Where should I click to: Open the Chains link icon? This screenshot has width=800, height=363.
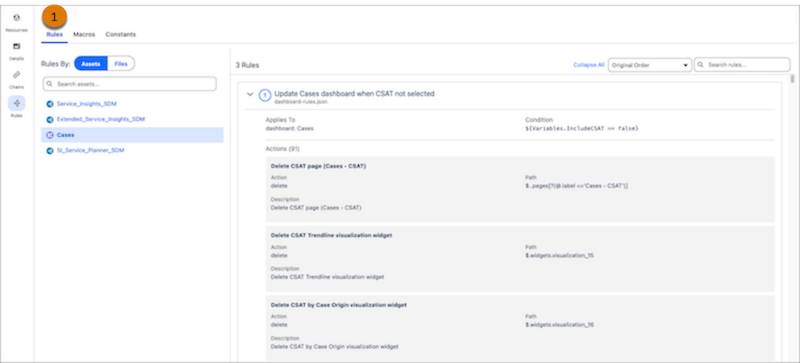[16, 75]
